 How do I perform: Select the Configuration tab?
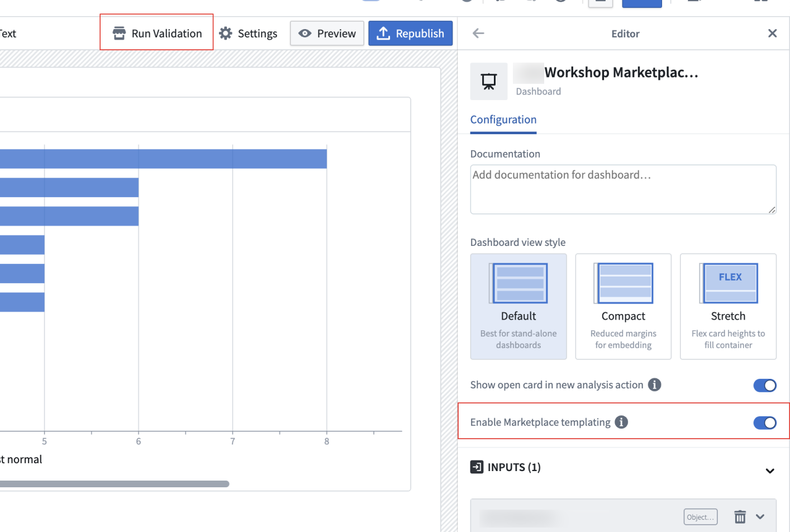pos(503,120)
